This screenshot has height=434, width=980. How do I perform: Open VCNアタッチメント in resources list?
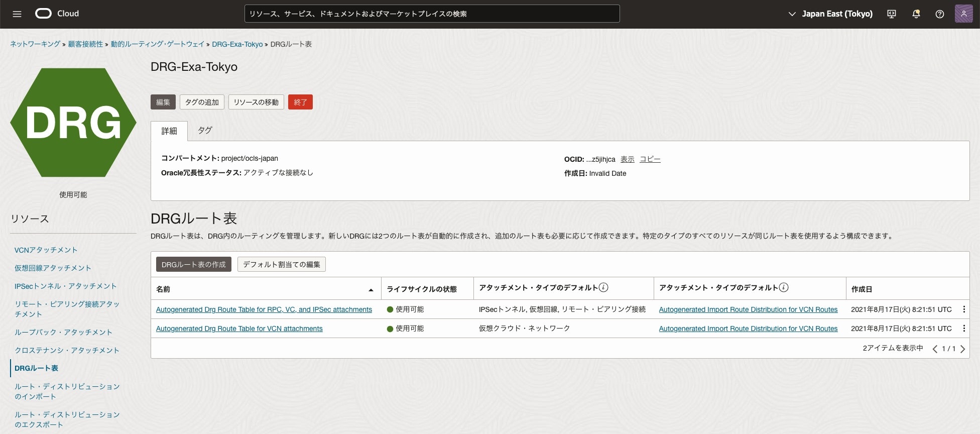46,250
